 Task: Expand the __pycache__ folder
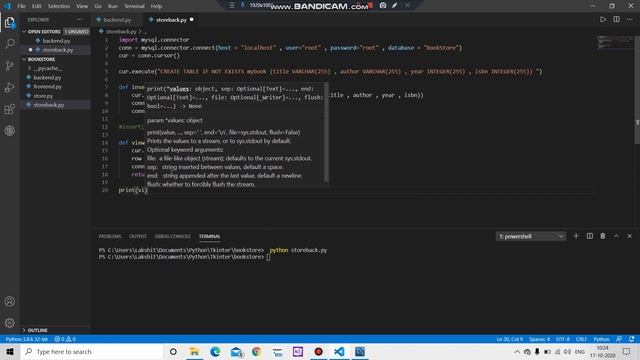coord(47,68)
